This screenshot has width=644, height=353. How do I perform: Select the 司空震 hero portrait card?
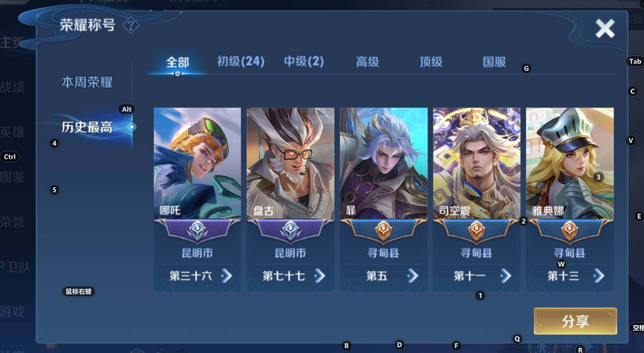point(477,164)
